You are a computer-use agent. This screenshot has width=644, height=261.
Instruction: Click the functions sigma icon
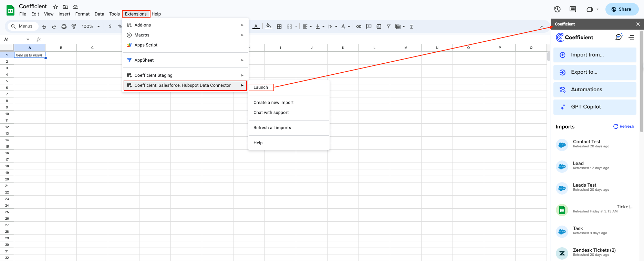(x=412, y=27)
